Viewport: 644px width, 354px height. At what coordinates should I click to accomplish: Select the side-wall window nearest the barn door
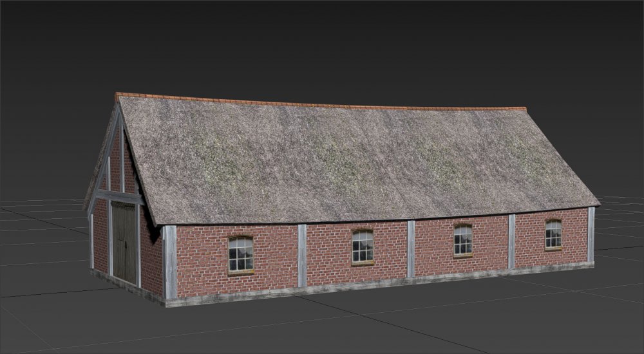pos(240,254)
